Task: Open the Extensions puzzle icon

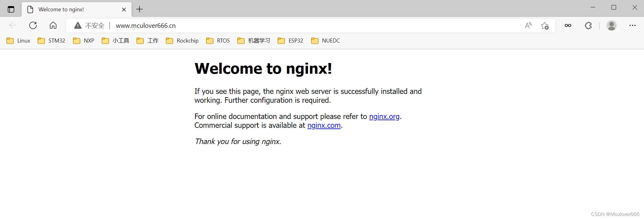Action: click(x=588, y=25)
